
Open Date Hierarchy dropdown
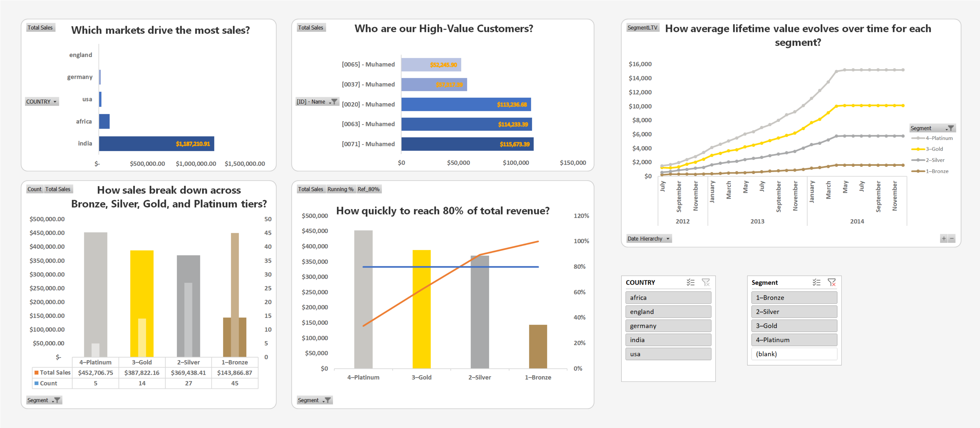pyautogui.click(x=649, y=239)
